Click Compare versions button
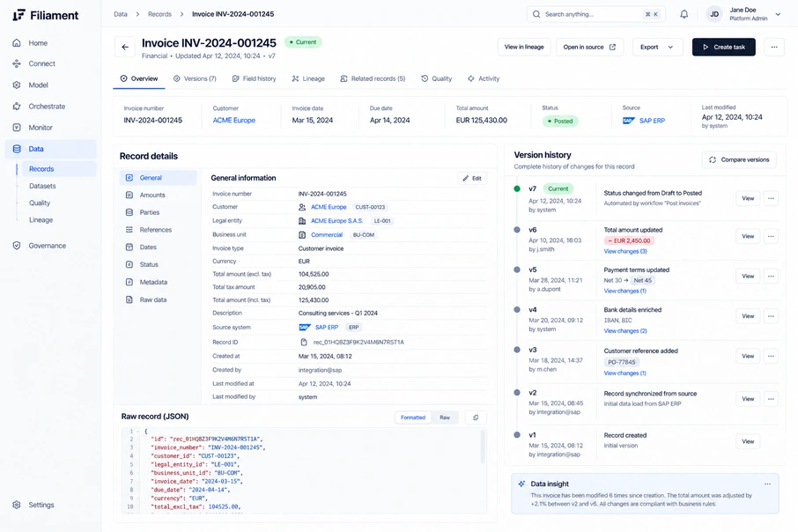Screen dimensions: 798x532 739,159
